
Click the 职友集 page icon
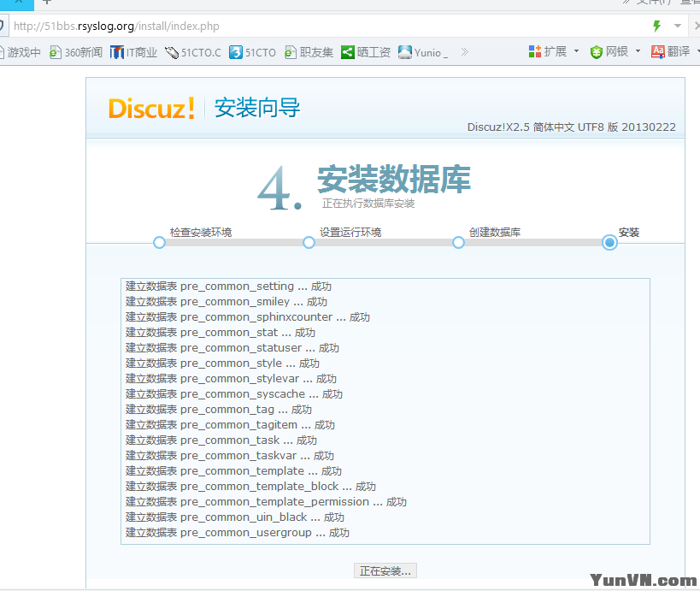tap(291, 52)
